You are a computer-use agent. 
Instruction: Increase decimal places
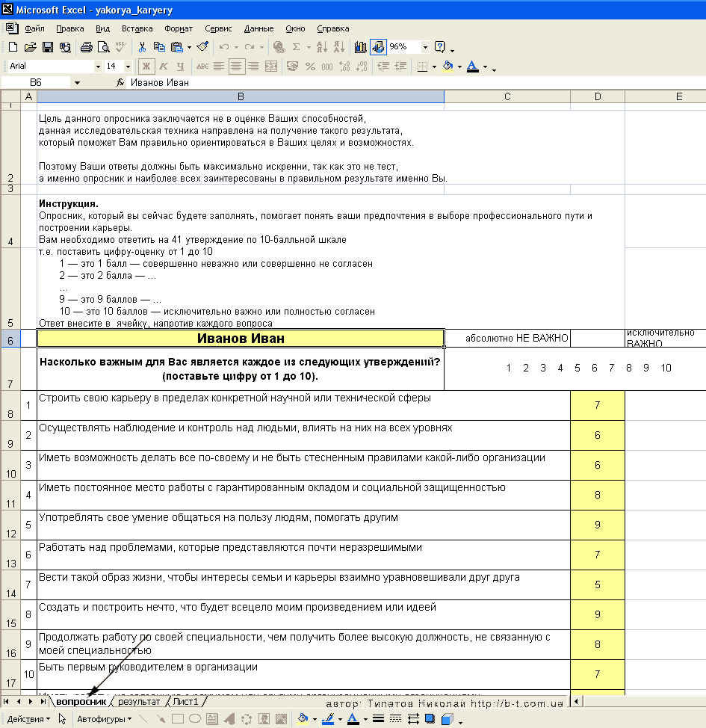[344, 67]
